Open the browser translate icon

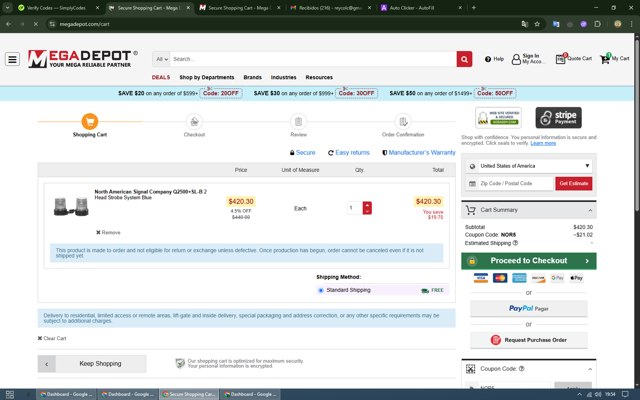click(x=524, y=24)
